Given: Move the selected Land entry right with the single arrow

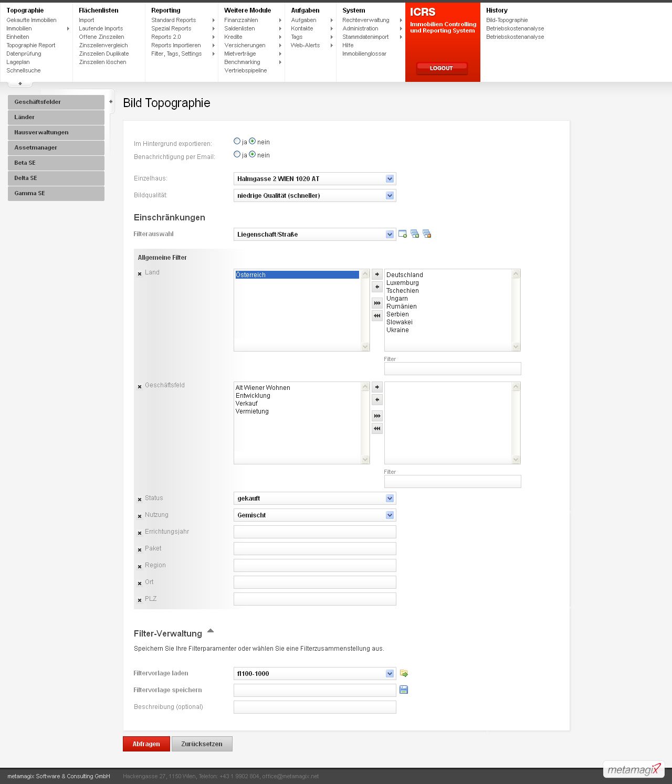Looking at the screenshot, I should (377, 274).
